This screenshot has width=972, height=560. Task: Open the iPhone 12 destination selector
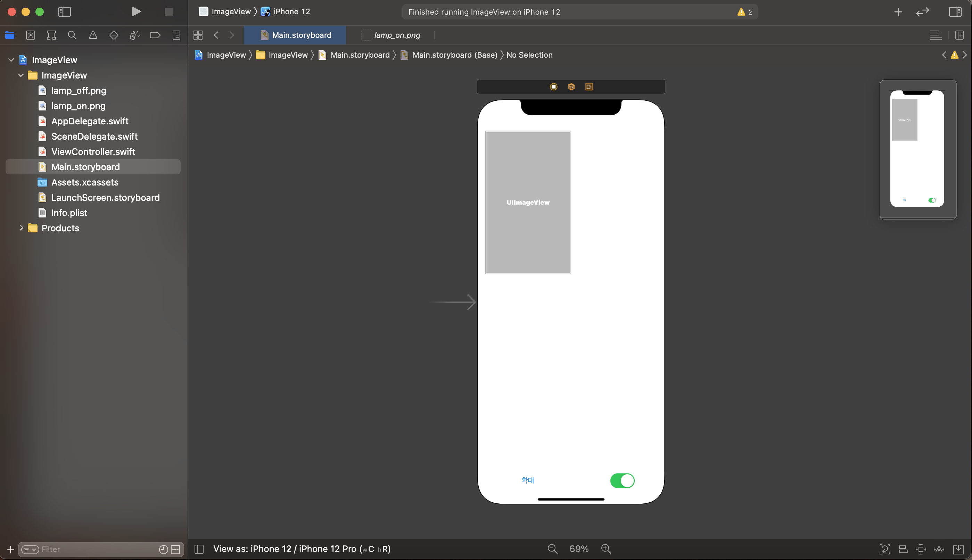pos(286,12)
